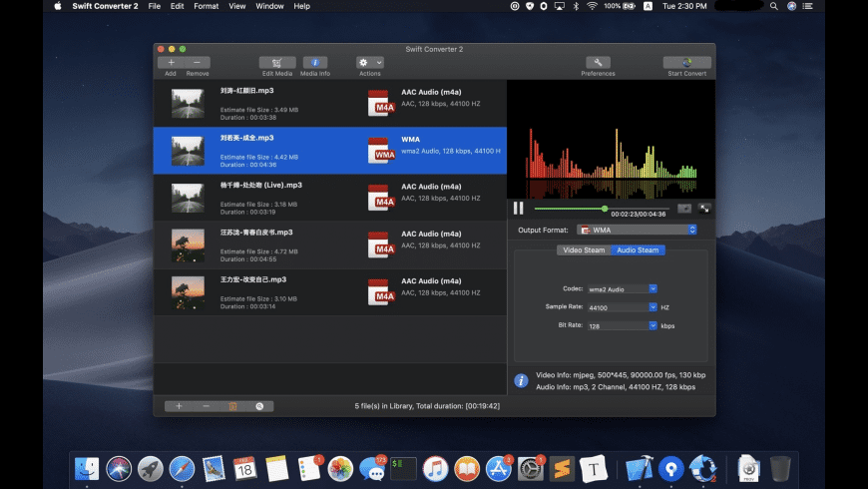Open the Apple menu
The image size is (868, 489).
58,6
